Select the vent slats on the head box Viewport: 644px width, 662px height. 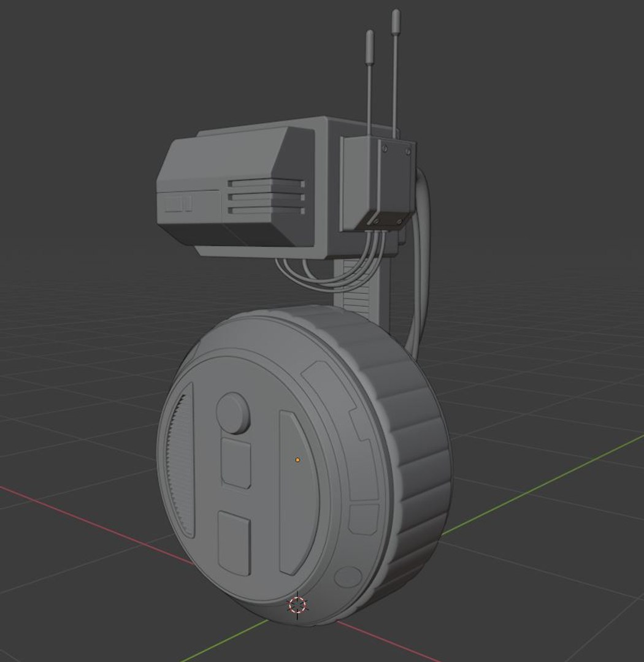click(266, 197)
